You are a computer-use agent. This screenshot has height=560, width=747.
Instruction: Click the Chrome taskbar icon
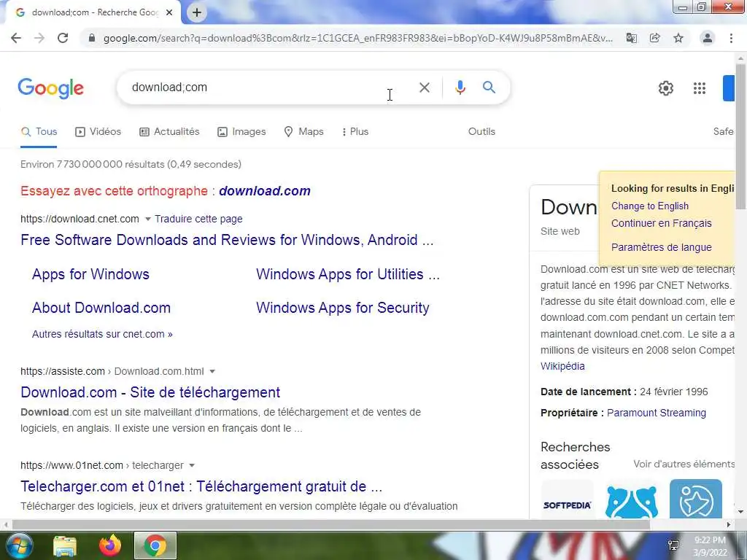155,545
